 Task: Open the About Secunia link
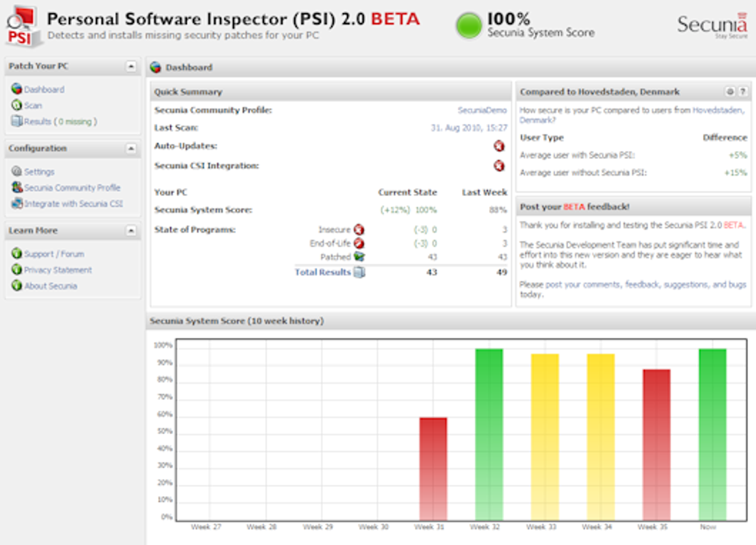[x=51, y=286]
